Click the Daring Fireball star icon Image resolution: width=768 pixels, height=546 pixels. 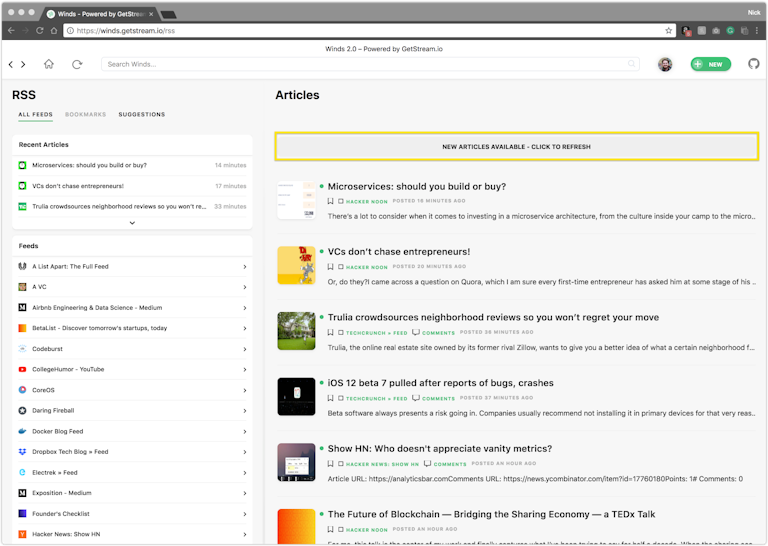22,410
